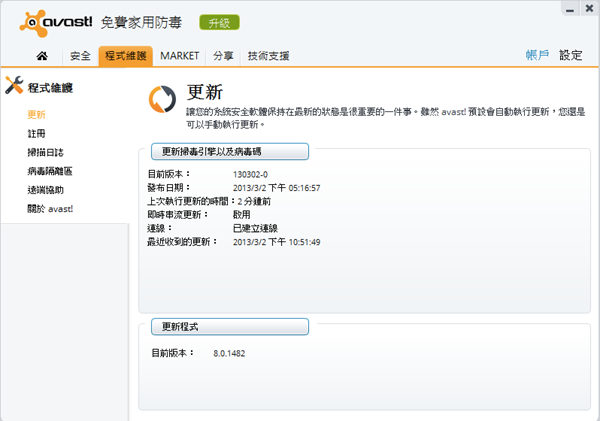The width and height of the screenshot is (600, 421).
Task: Open the 安全 tab
Action: tap(81, 56)
